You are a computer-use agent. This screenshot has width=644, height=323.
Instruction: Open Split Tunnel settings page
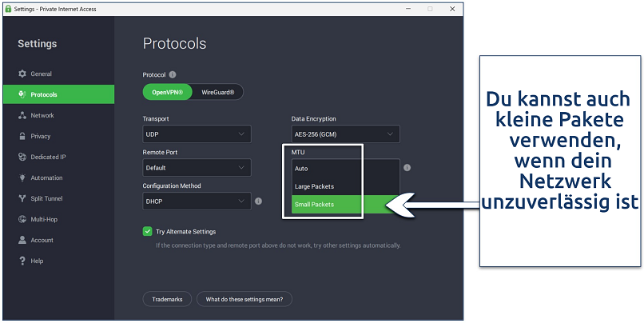58,198
